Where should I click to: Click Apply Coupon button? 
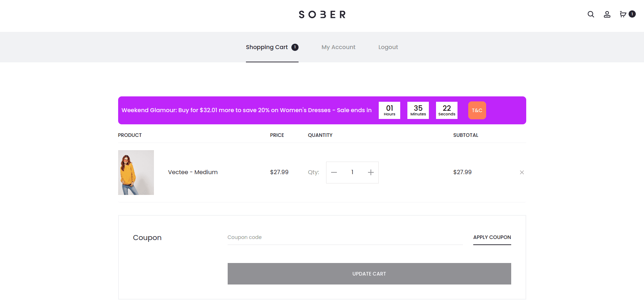pyautogui.click(x=492, y=237)
